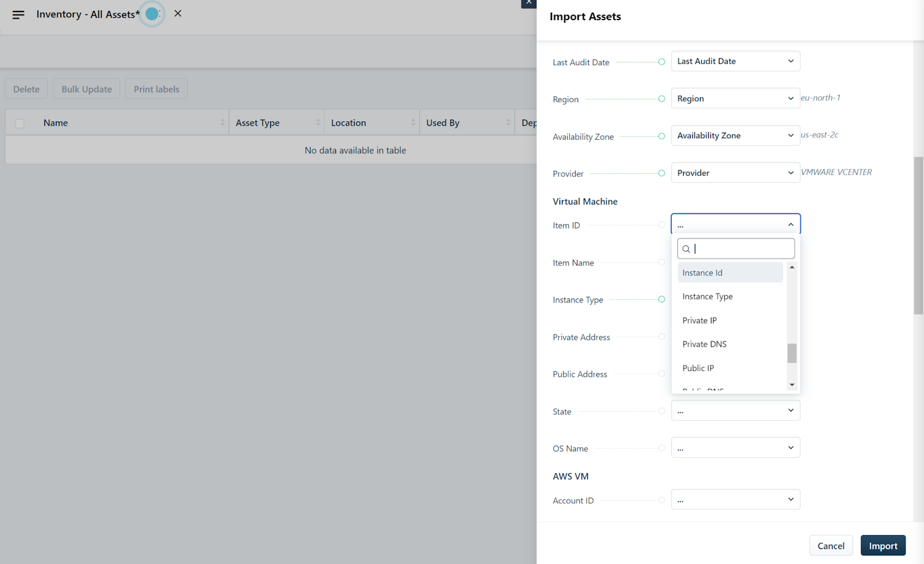Click the Bulk Update button
Viewport: 924px width, 564px height.
coord(87,89)
